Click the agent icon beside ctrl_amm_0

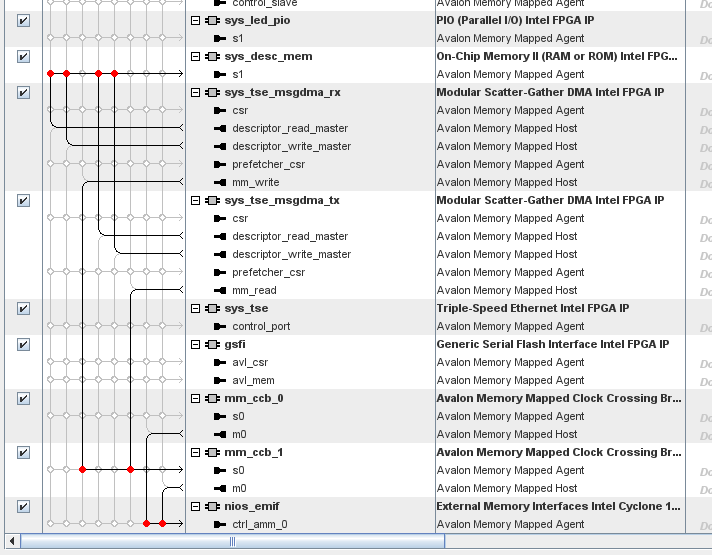coord(220,525)
